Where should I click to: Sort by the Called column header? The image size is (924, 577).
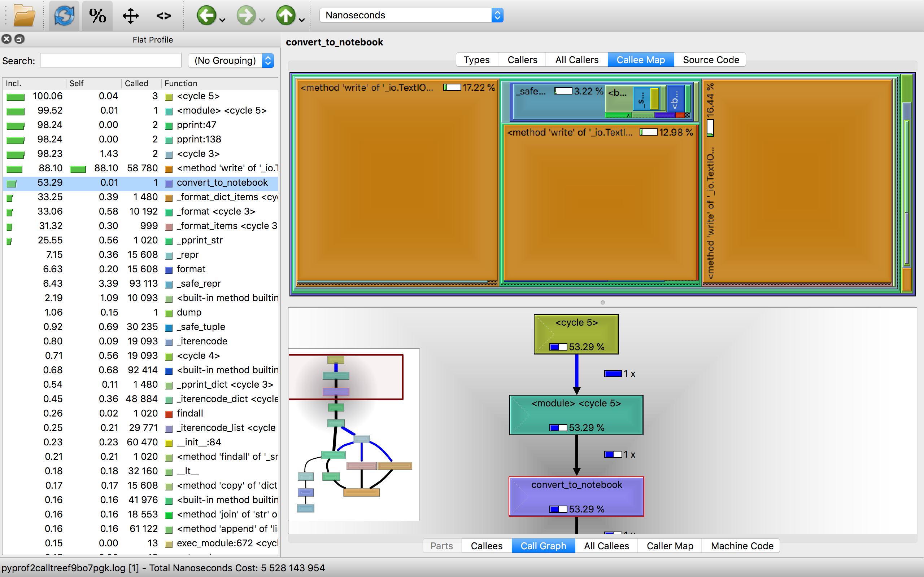[x=136, y=83]
